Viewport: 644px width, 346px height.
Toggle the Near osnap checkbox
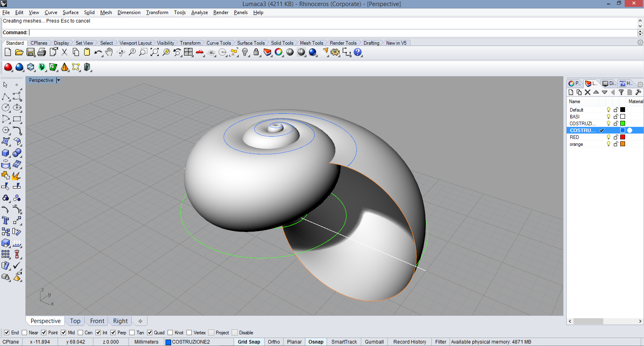click(x=24, y=333)
